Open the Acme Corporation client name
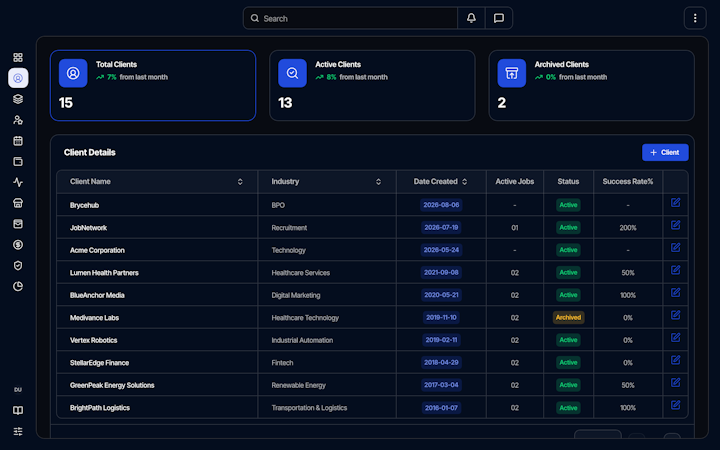This screenshot has height=450, width=720. (x=97, y=250)
